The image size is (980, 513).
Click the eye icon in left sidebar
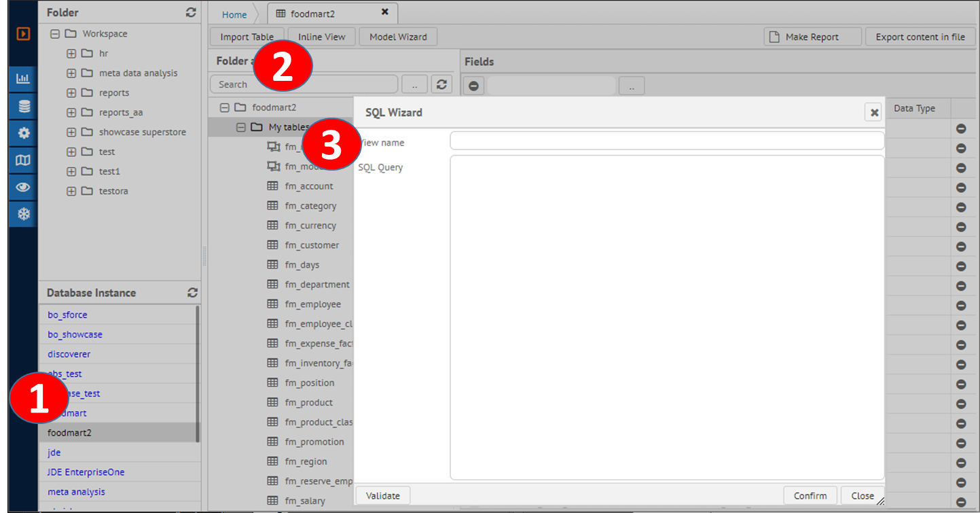click(23, 188)
